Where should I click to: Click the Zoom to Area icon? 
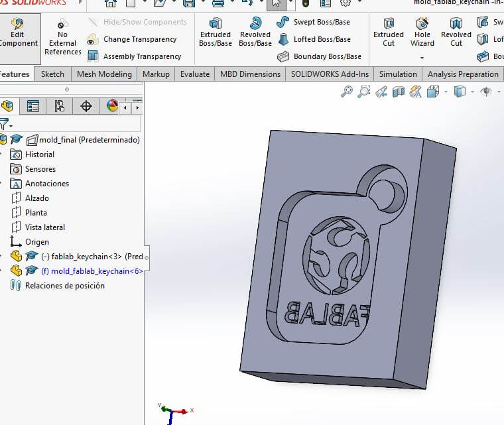[x=364, y=91]
